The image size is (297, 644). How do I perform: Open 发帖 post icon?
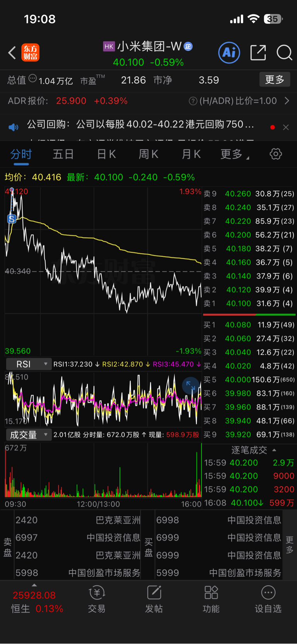[154, 599]
